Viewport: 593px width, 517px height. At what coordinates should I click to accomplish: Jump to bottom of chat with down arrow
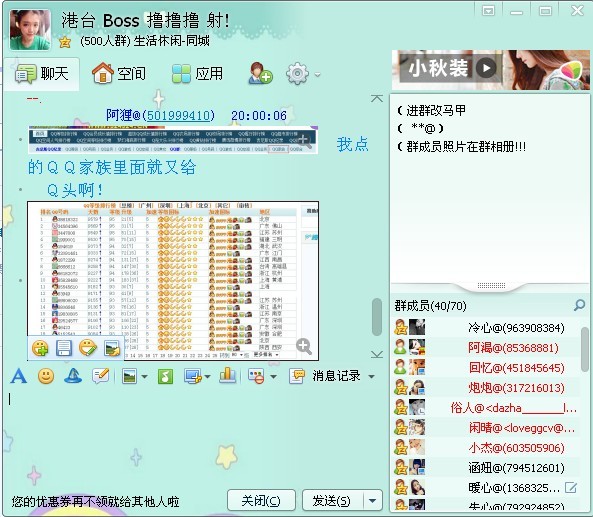click(x=377, y=354)
